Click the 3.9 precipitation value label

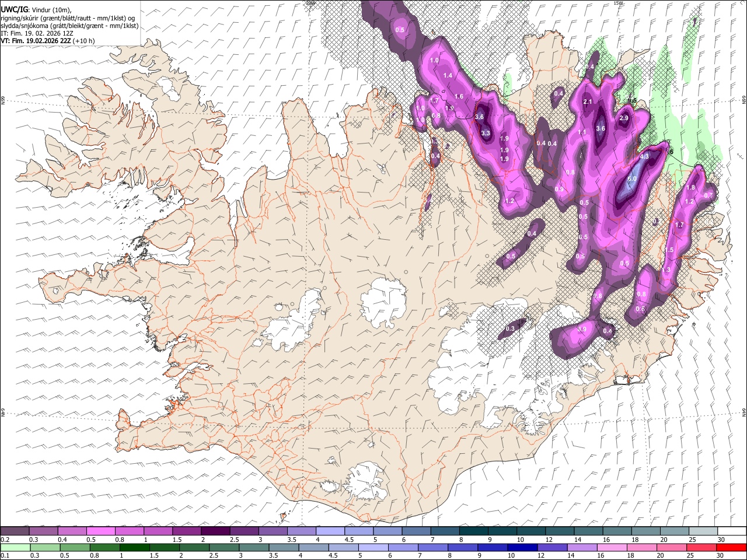582,330
